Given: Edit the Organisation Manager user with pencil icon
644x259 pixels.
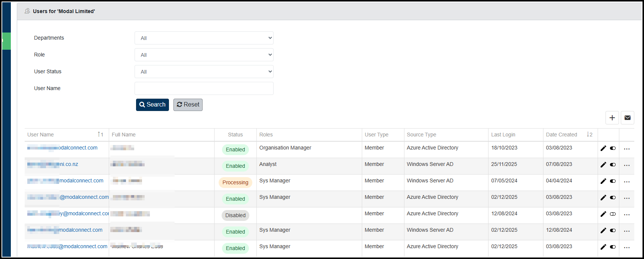Looking at the screenshot, I should [603, 148].
